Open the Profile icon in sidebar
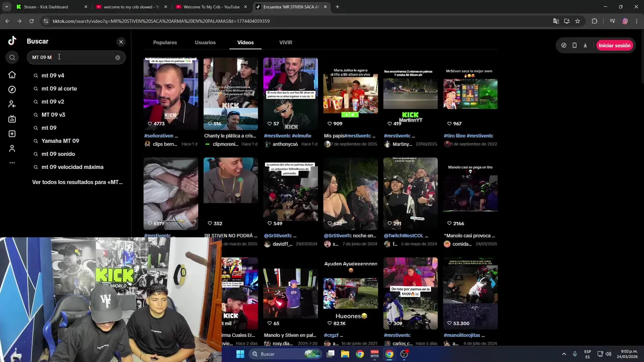Image resolution: width=644 pixels, height=362 pixels. click(x=12, y=148)
